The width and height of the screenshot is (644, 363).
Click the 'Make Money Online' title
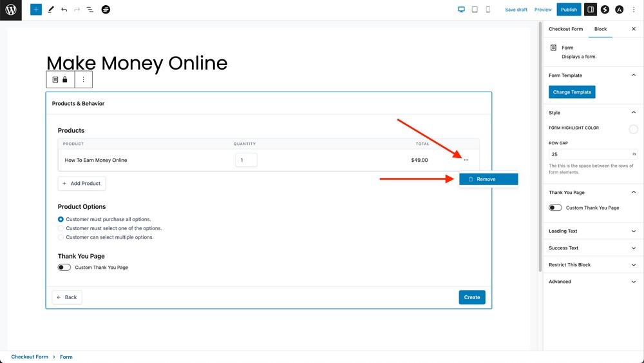tap(137, 63)
